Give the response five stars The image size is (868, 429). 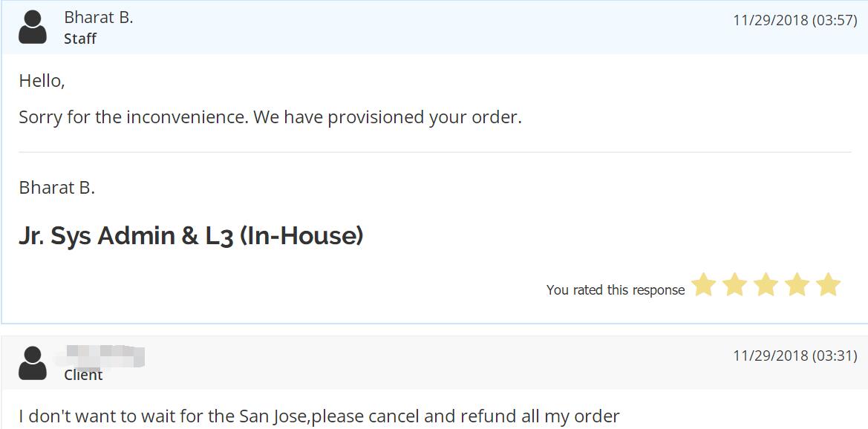(x=828, y=285)
